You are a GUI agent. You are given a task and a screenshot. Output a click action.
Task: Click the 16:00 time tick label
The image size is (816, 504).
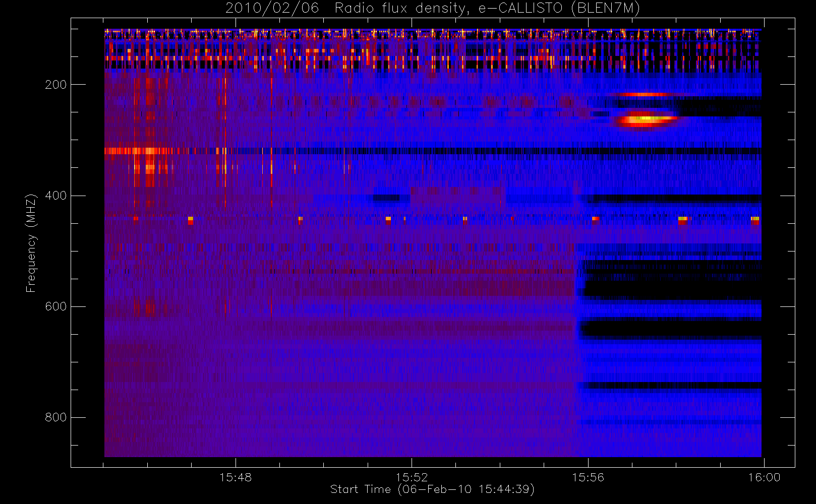764,477
